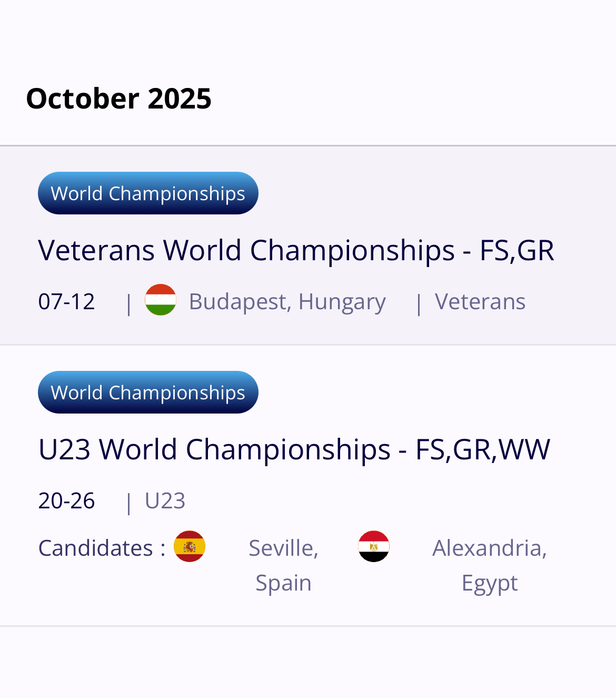616x698 pixels.
Task: Click the Veterans age category label
Action: tap(480, 302)
